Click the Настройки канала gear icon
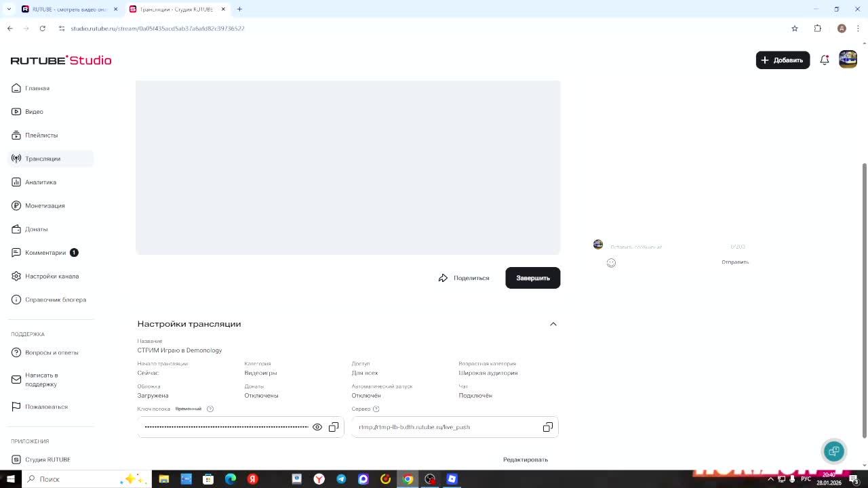868x488 pixels. pos(16,276)
